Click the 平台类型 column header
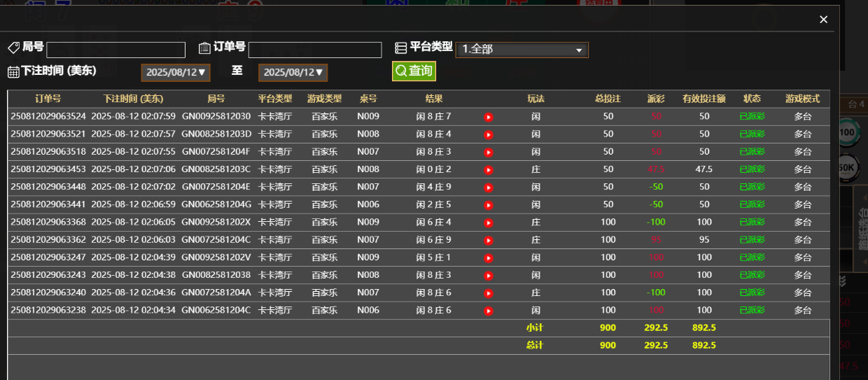This screenshot has width=868, height=380. click(275, 99)
